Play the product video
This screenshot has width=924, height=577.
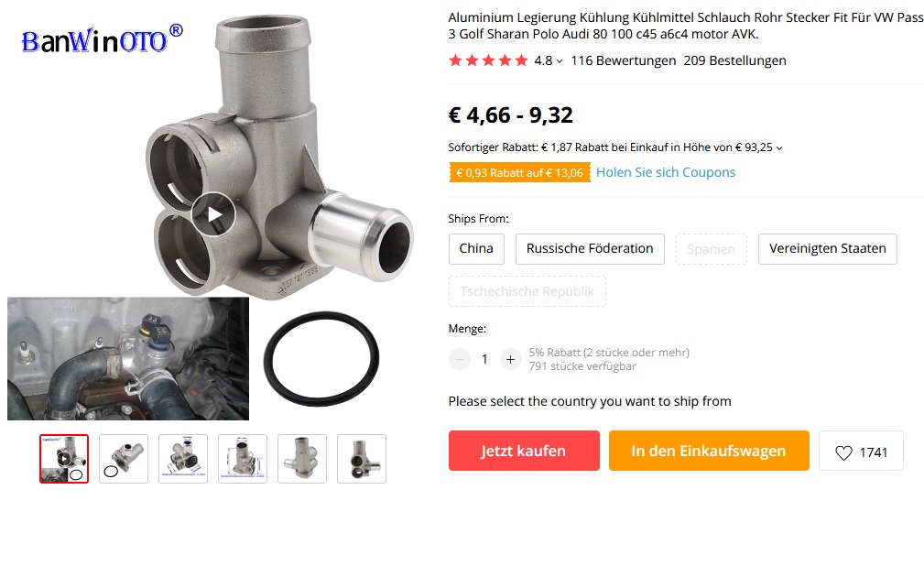pos(213,214)
